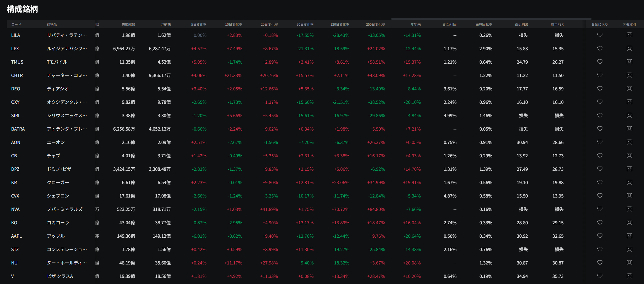Open the コカコーラ stock
Image resolution: width=644 pixels, height=284 pixels.
click(x=58, y=223)
